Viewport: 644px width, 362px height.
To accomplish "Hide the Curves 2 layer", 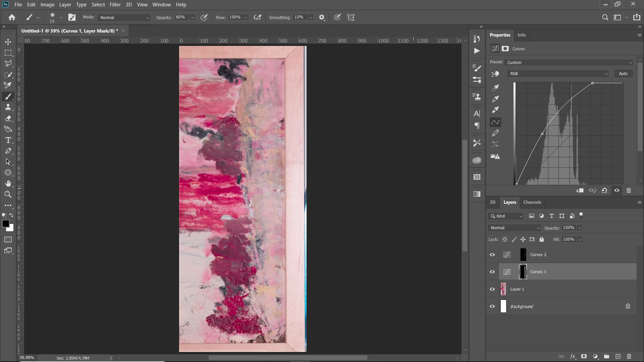I will (x=492, y=255).
